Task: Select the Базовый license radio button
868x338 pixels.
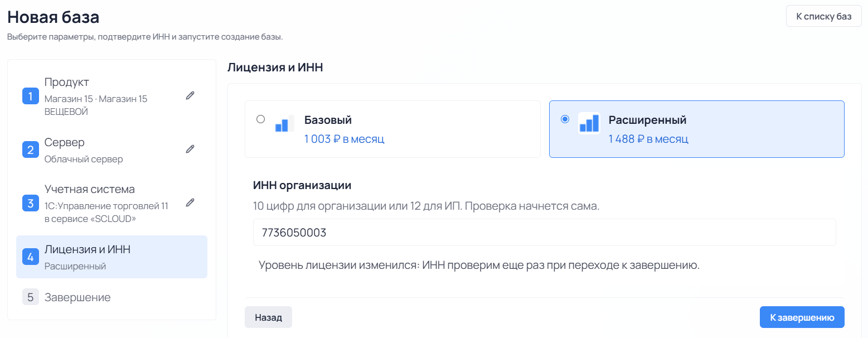Action: tap(260, 119)
